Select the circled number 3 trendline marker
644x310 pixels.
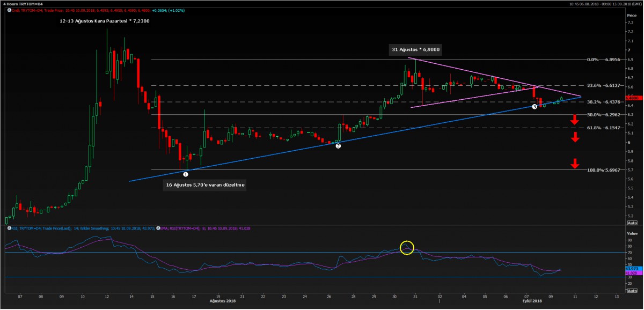pos(534,107)
